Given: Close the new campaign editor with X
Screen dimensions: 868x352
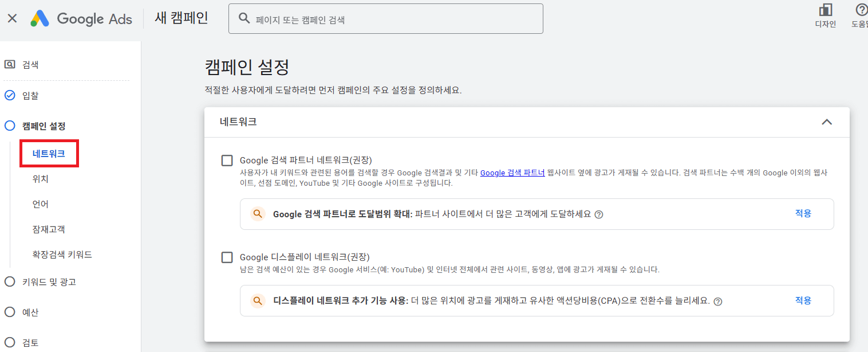Looking at the screenshot, I should (12, 18).
